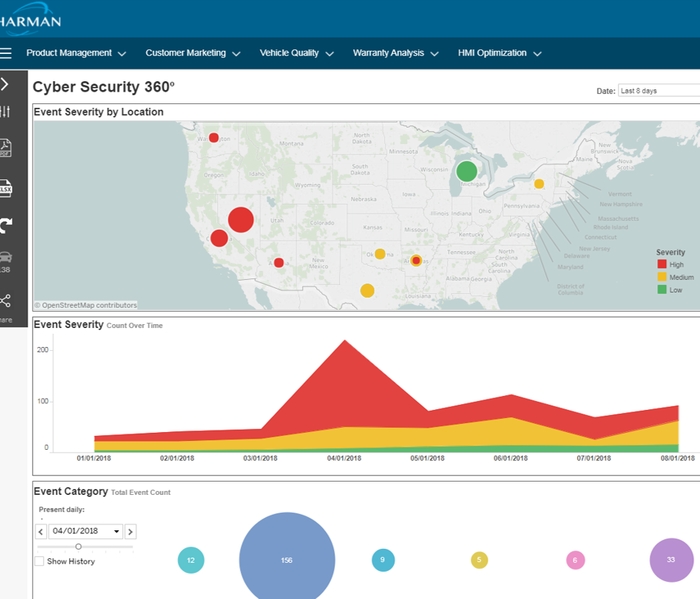Click the teal bubble labeled 12
700x599 pixels.
point(191,560)
